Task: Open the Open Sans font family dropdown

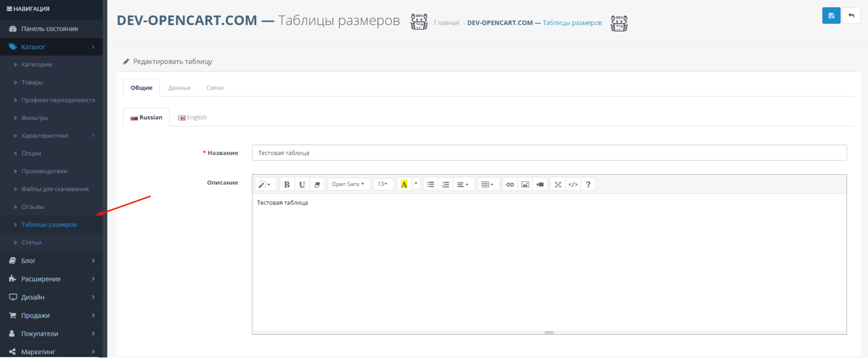Action: tap(349, 184)
